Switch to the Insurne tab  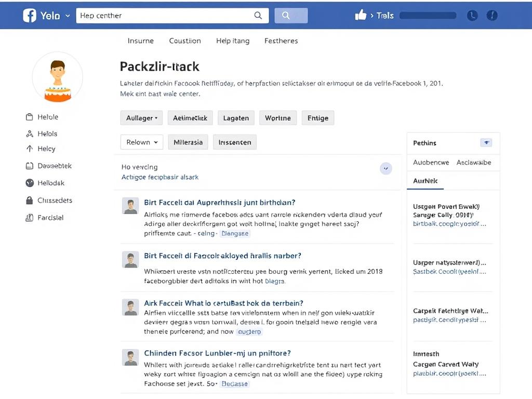pyautogui.click(x=140, y=41)
